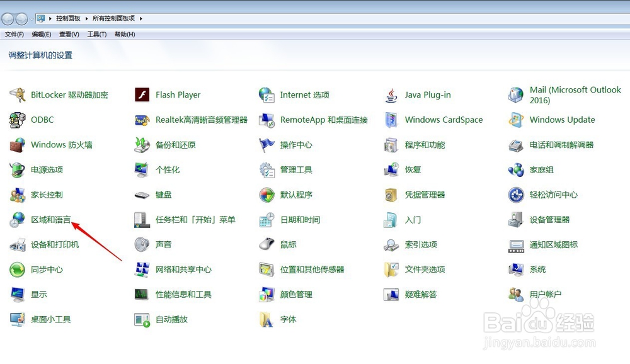Click the 控制面板 breadcrumb in address bar
630x364 pixels.
pyautogui.click(x=68, y=18)
